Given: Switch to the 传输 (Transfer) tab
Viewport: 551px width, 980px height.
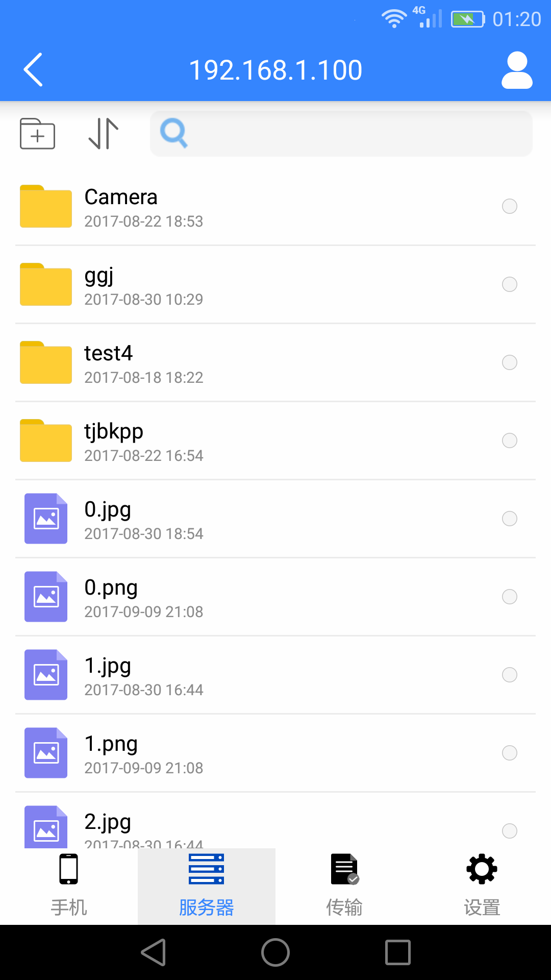Looking at the screenshot, I should [344, 886].
